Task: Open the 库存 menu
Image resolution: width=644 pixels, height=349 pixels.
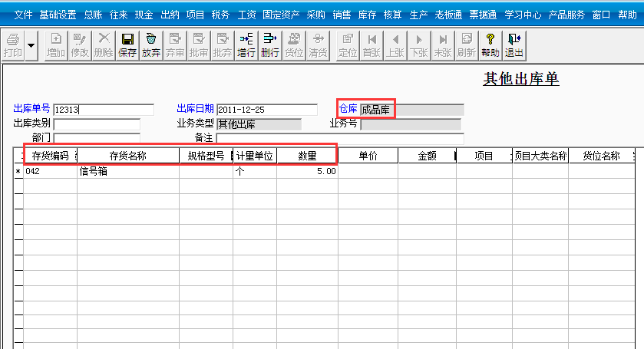Action: pos(367,15)
